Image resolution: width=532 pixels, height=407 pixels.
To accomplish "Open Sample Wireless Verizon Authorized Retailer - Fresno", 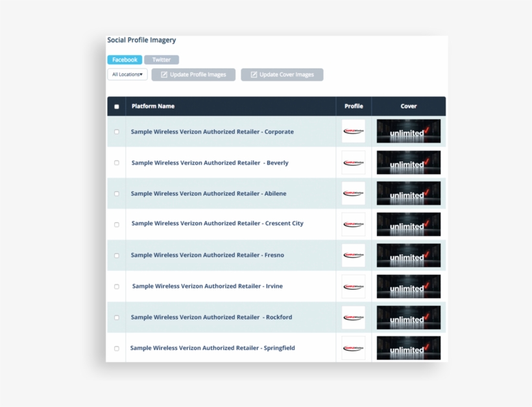I will click(208, 255).
